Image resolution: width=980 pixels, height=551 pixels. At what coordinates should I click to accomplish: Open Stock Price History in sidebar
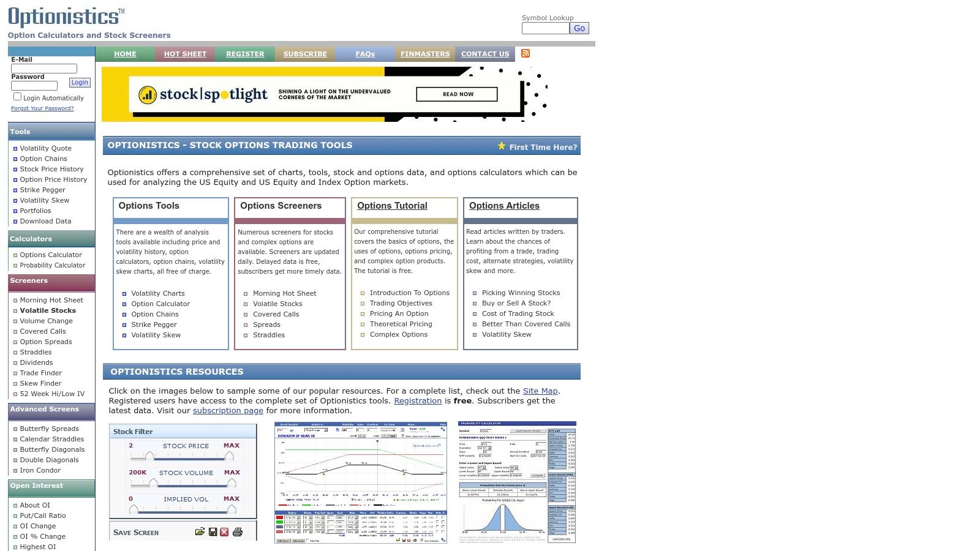[x=51, y=169]
